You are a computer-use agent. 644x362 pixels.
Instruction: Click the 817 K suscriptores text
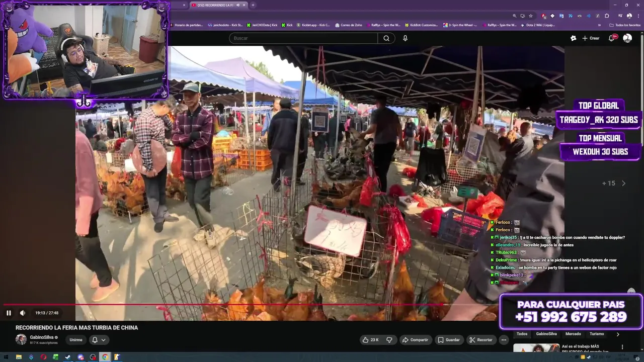(44, 343)
